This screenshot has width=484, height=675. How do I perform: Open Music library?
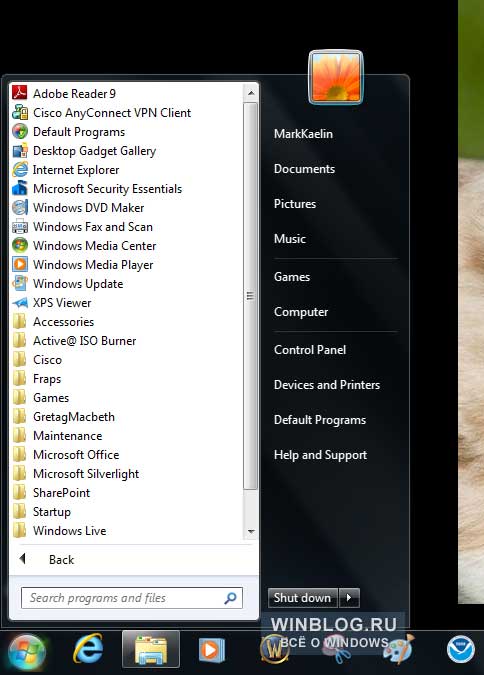tap(289, 238)
